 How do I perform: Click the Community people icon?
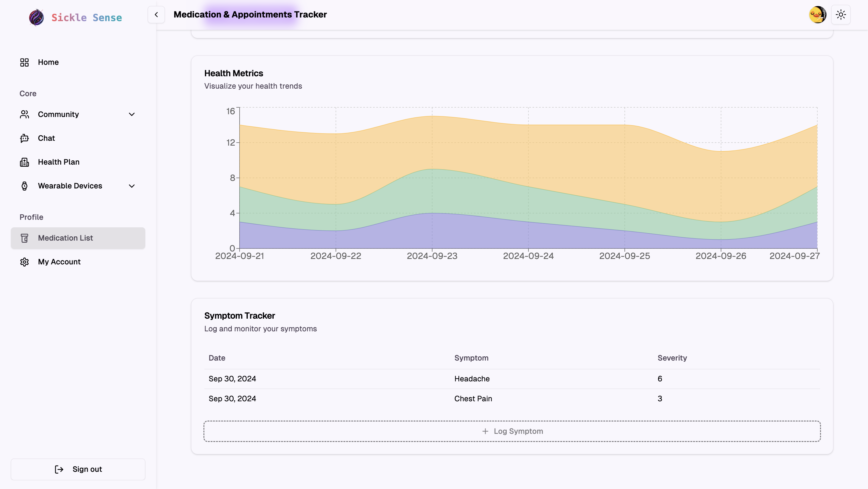coord(24,115)
